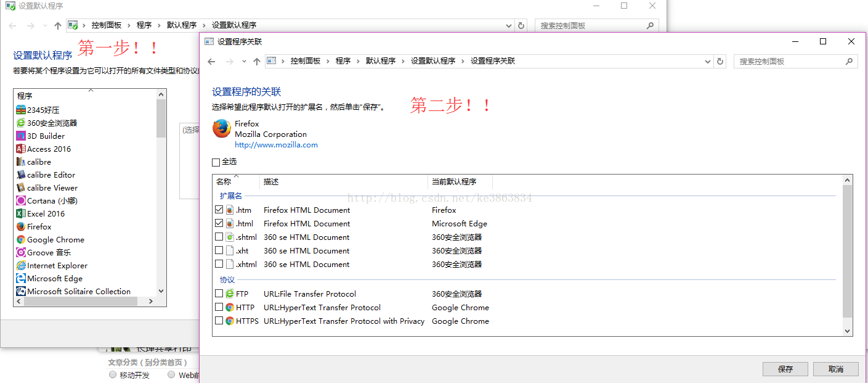Sort by 名称 column header
Screen dimensions: 868x383
[x=237, y=181]
